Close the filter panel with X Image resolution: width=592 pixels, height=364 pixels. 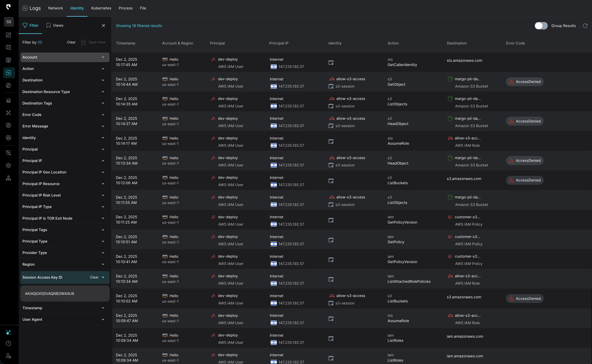pyautogui.click(x=103, y=25)
